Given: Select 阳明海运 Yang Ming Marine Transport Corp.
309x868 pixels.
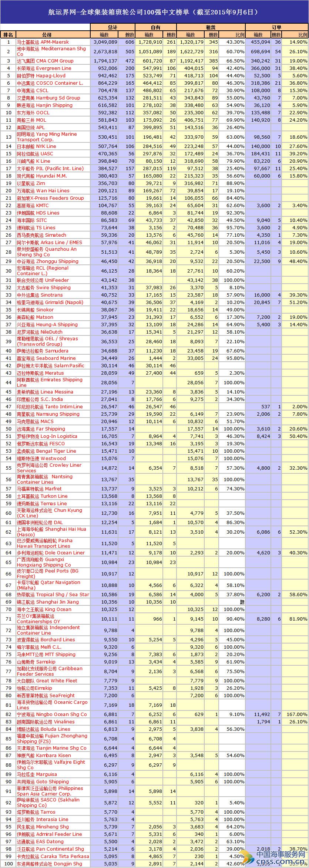Looking at the screenshot, I should pyautogui.click(x=47, y=137).
